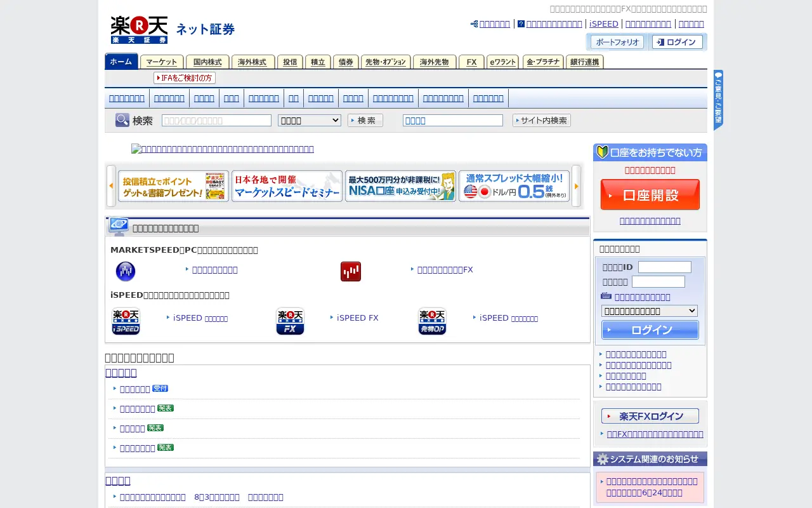Open the 銀行連携 tab
This screenshot has height=508, width=812.
(585, 62)
